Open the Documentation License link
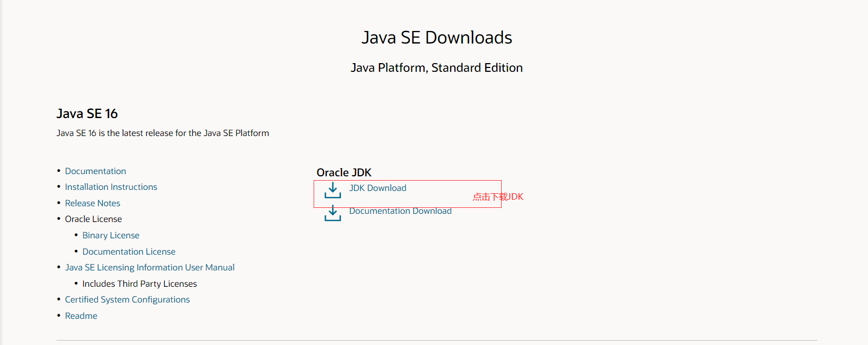Viewport: 868px width, 345px height. click(129, 251)
